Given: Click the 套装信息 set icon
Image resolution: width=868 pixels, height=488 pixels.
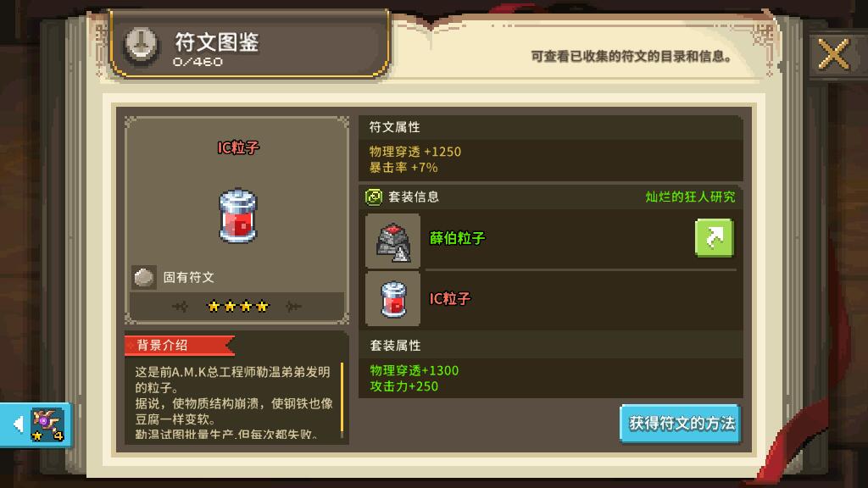Looking at the screenshot, I should [x=374, y=197].
